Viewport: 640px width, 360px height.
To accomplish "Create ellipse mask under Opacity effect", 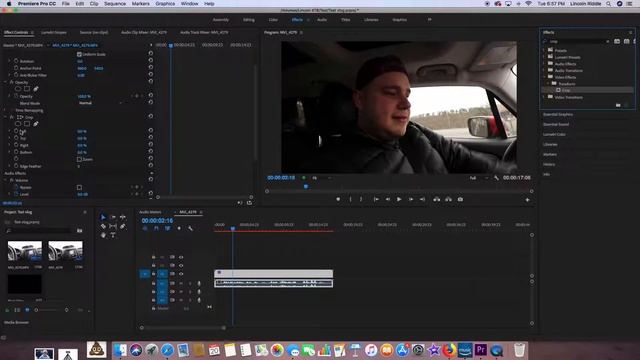I will 18,89.
